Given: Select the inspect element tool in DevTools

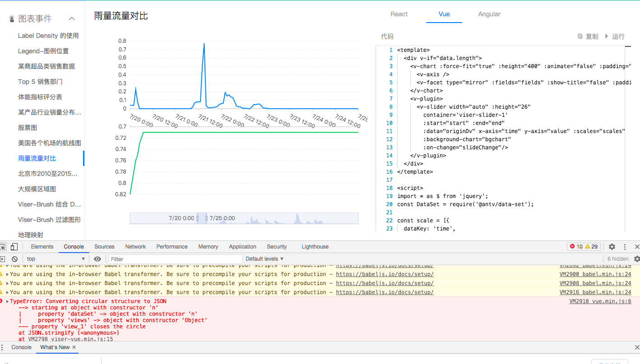Looking at the screenshot, I should (x=3, y=247).
